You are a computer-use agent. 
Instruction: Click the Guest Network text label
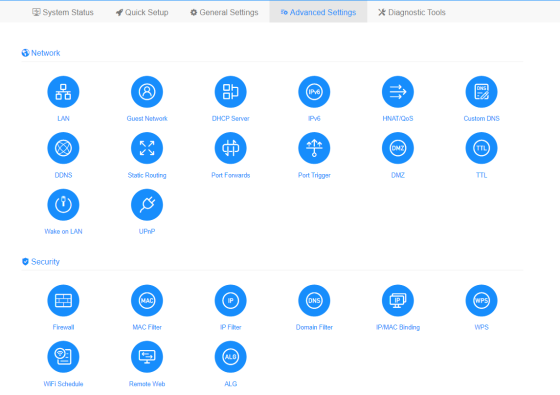pos(147,119)
